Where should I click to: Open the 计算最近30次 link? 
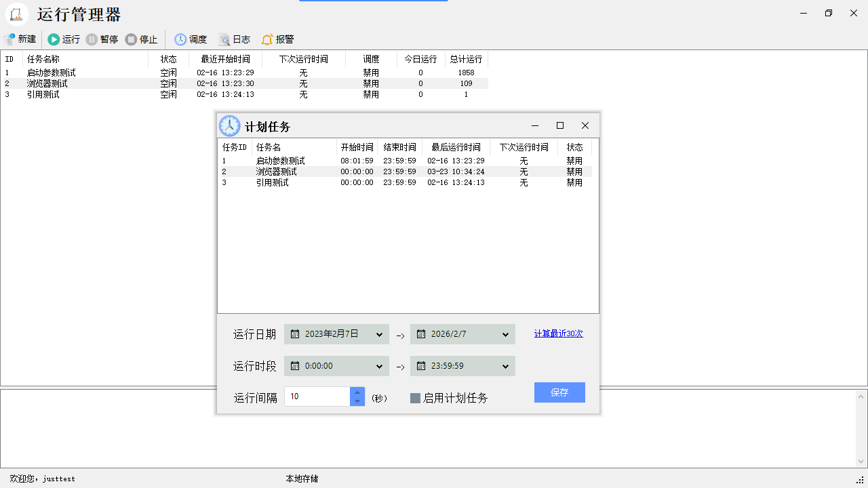558,333
